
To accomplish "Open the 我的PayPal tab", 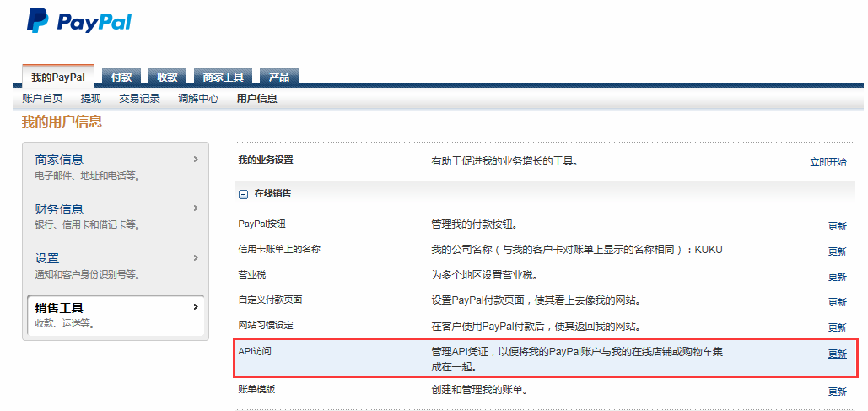I will [58, 77].
